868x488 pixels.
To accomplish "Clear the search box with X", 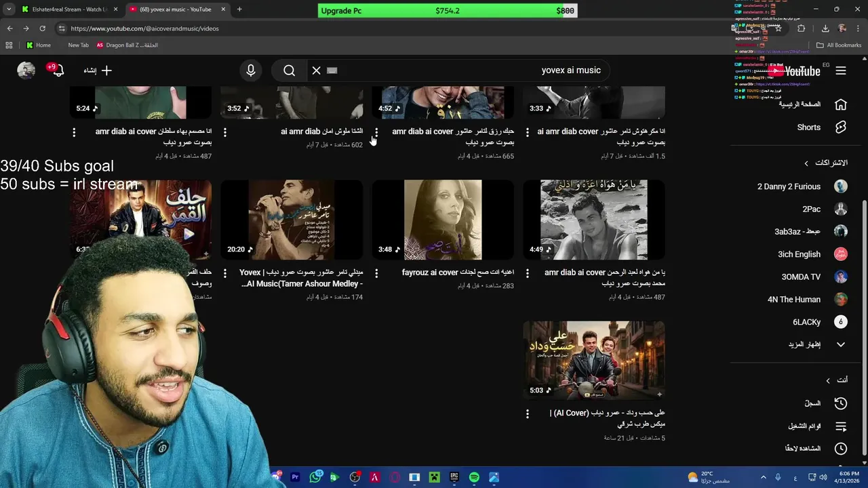I will tap(316, 70).
